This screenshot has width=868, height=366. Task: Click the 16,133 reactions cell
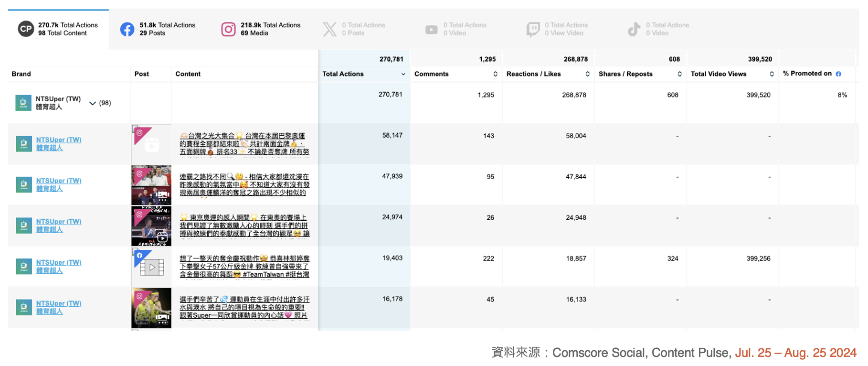click(x=576, y=299)
